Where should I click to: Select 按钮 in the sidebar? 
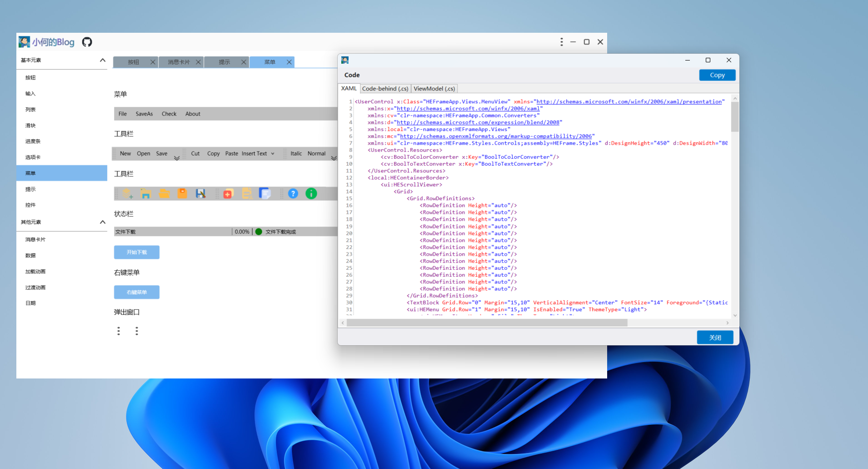tap(62, 78)
